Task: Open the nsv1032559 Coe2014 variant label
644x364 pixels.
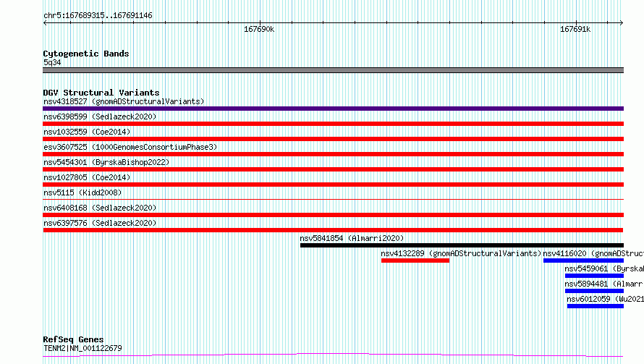Action: pyautogui.click(x=87, y=132)
